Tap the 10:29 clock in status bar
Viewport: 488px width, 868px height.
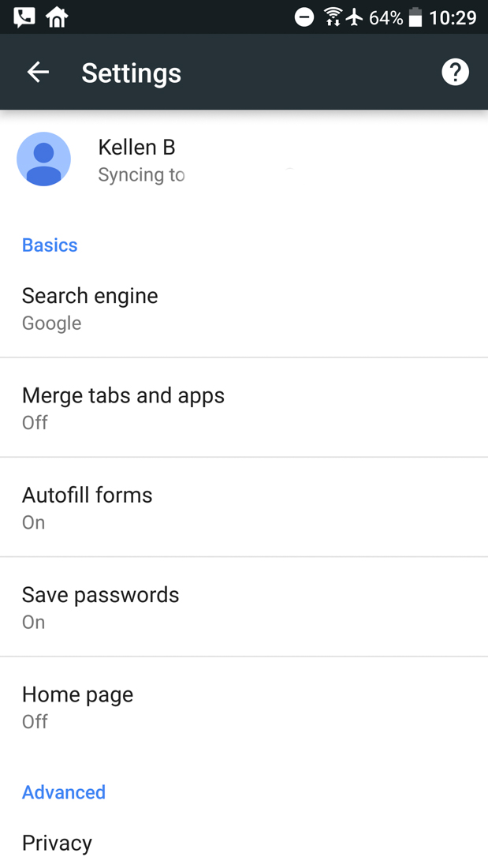pos(453,17)
